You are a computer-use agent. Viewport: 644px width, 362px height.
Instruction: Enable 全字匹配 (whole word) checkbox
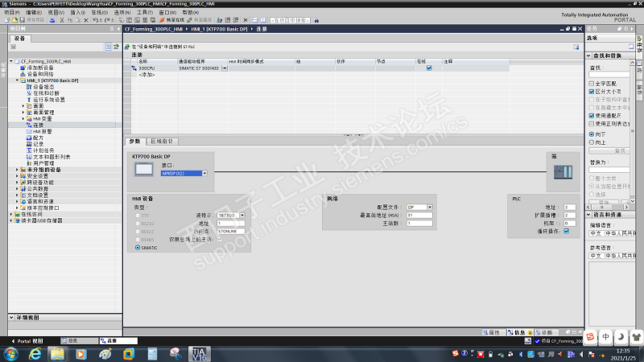[x=592, y=84]
